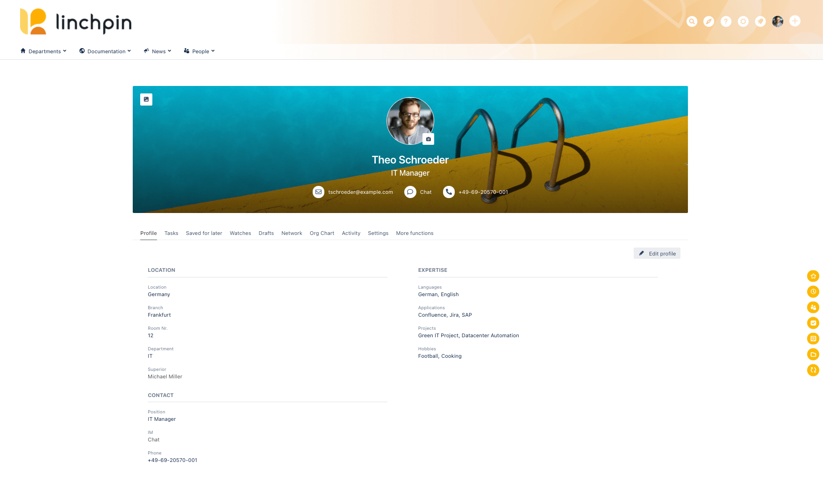823x504 pixels.
Task: Click applications value Confluence, Jira, SAP
Action: [x=445, y=315]
